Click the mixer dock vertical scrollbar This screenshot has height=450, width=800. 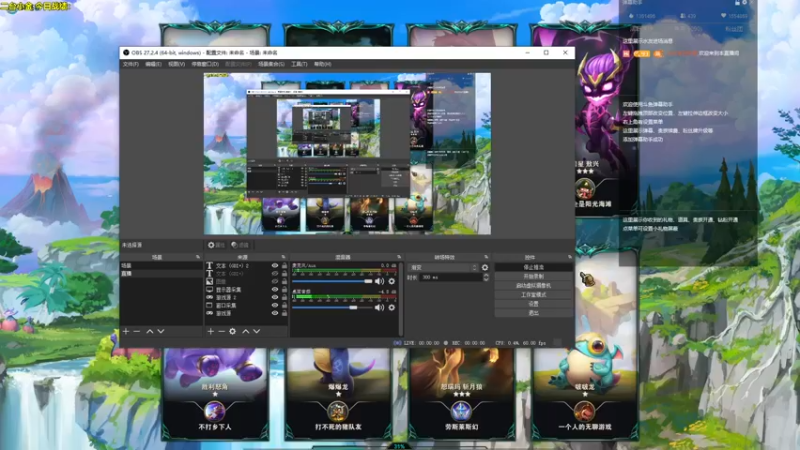pyautogui.click(x=401, y=299)
